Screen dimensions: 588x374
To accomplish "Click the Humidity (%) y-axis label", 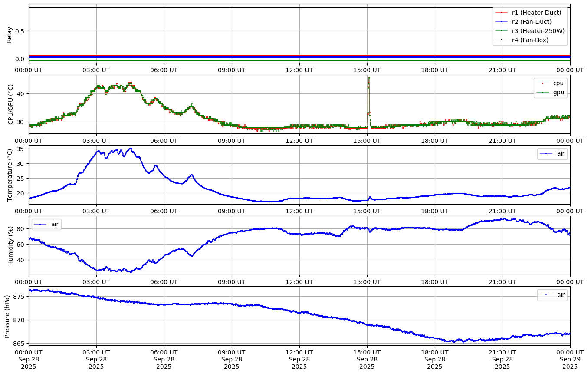I will coord(10,245).
